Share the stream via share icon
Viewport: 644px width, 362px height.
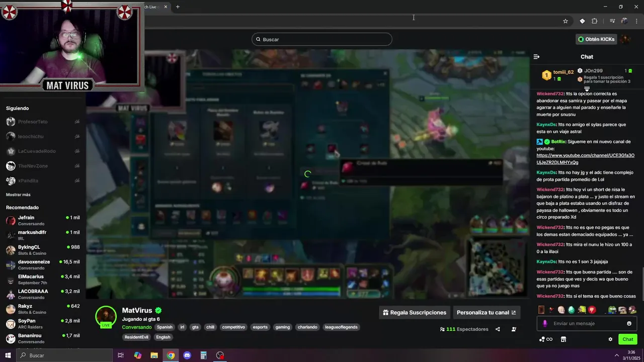(x=498, y=329)
